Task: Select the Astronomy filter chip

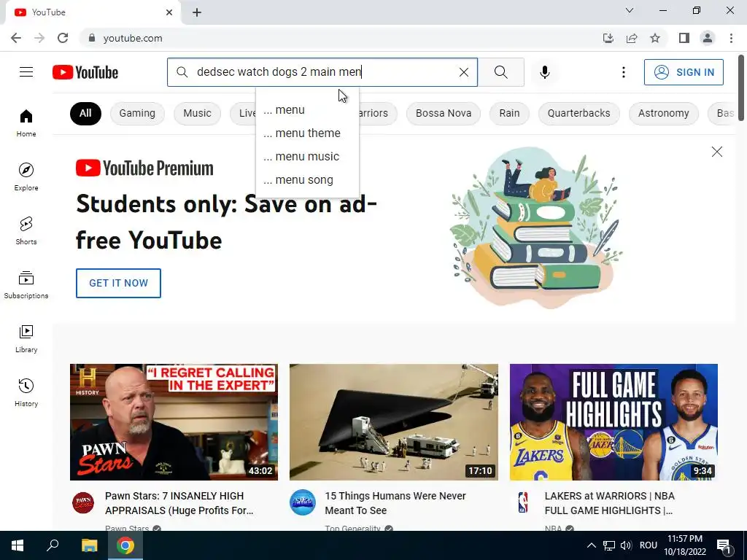Action: point(664,113)
